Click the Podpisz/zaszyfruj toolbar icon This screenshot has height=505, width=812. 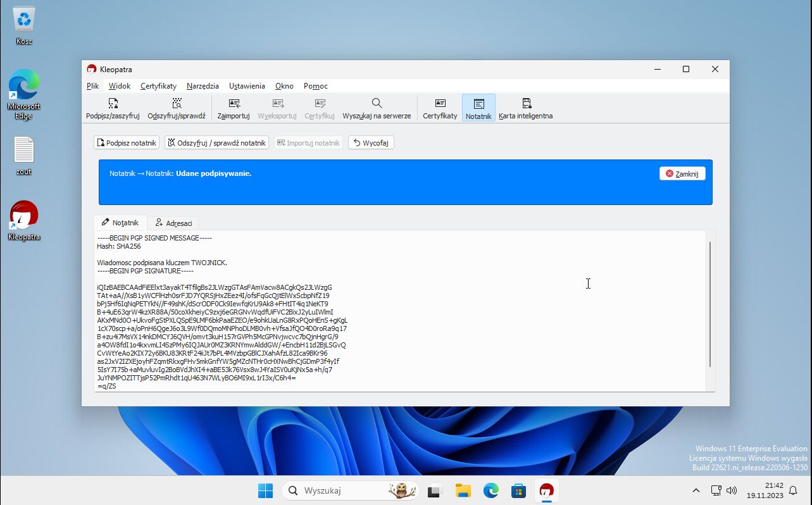113,108
